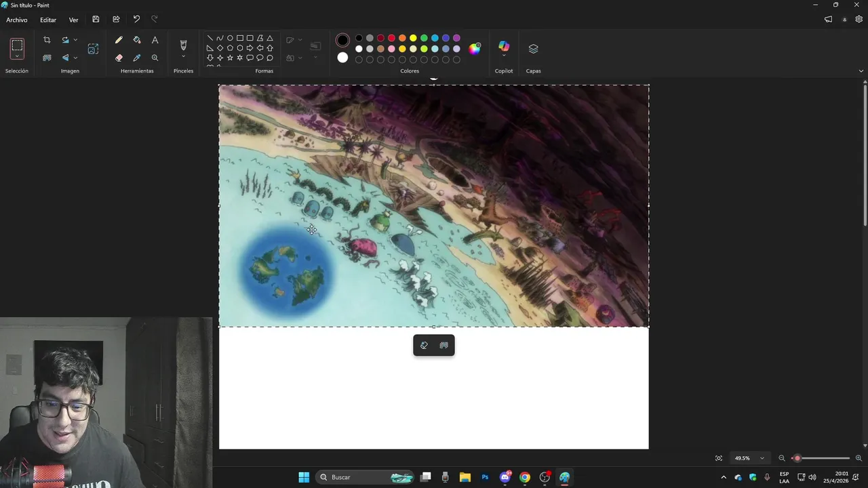Click the feedback megaphone icon
Viewport: 868px width, 488px height.
(x=828, y=20)
